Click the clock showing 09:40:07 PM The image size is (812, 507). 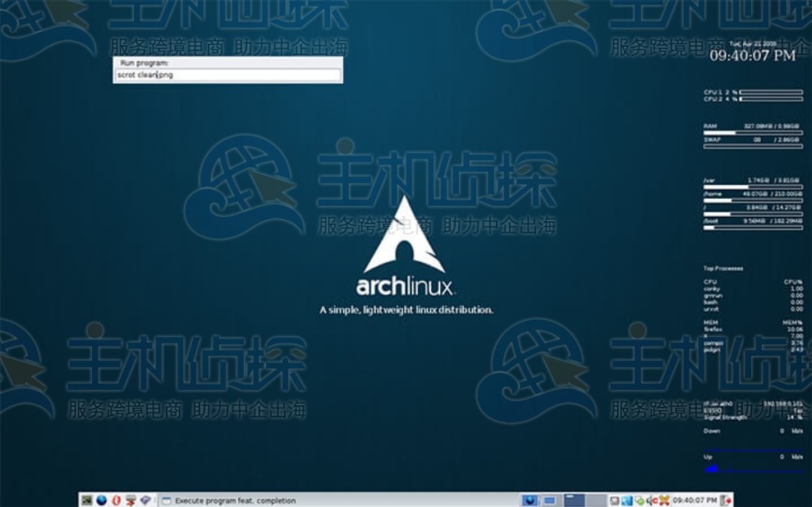[x=695, y=500]
